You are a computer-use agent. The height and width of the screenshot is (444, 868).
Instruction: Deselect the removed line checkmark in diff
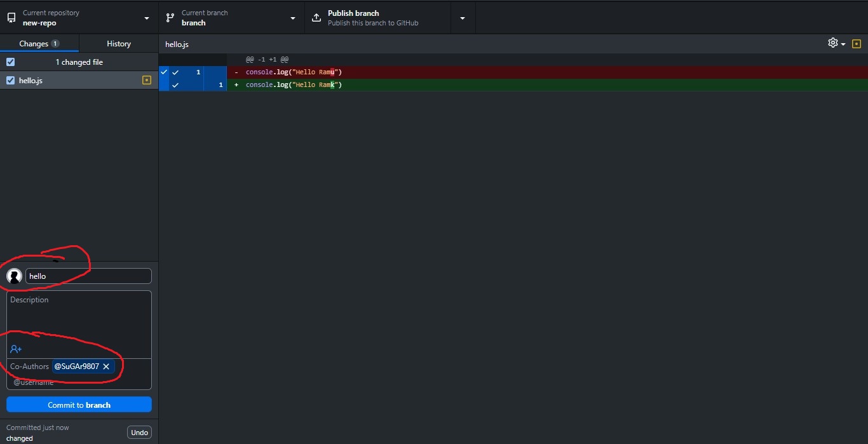175,72
